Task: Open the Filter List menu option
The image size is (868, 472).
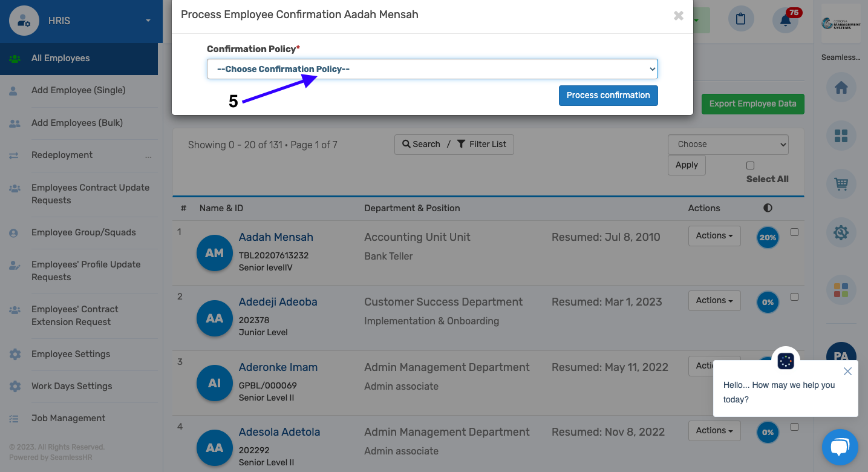Action: tap(482, 144)
